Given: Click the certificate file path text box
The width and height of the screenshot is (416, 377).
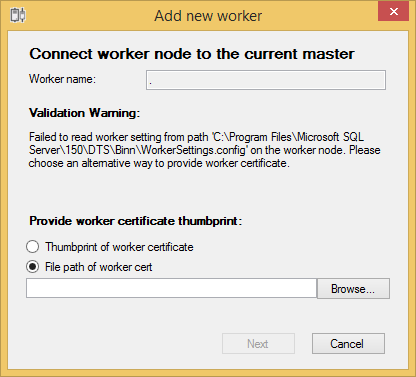Looking at the screenshot, I should (171, 289).
